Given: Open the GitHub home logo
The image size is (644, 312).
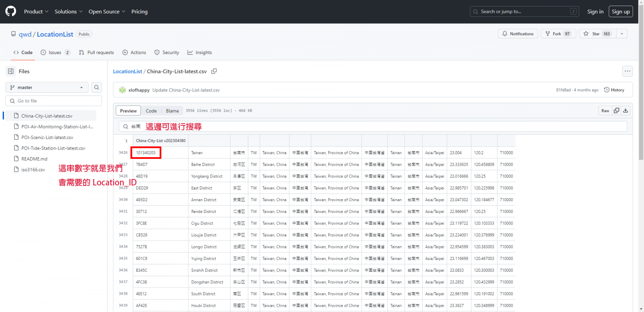Looking at the screenshot, I should click(11, 11).
